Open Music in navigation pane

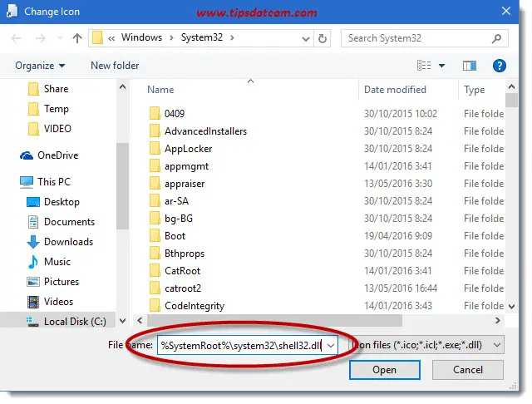49,262
